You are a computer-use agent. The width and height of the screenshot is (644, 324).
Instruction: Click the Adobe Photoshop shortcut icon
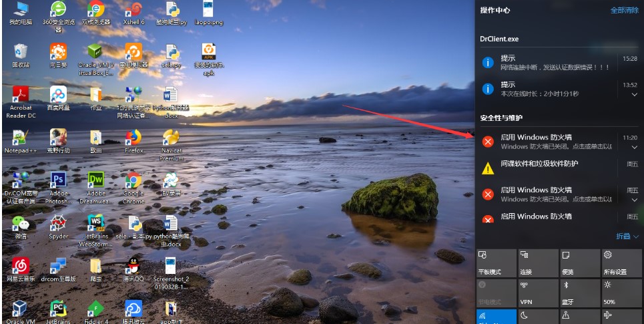tap(58, 180)
